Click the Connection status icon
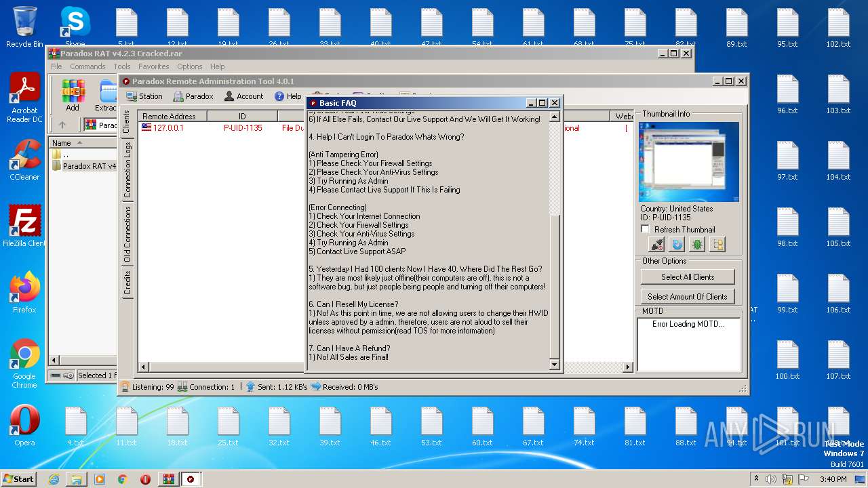Viewport: 868px width, 488px height. pos(182,387)
